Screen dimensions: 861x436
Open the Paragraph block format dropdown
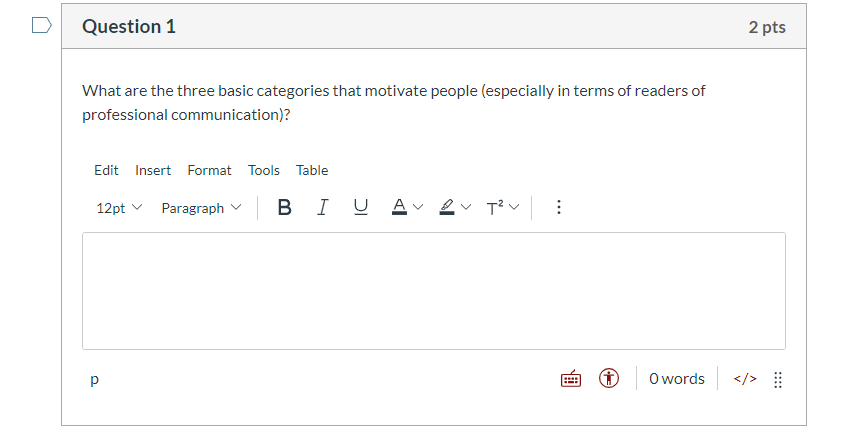pyautogui.click(x=201, y=208)
